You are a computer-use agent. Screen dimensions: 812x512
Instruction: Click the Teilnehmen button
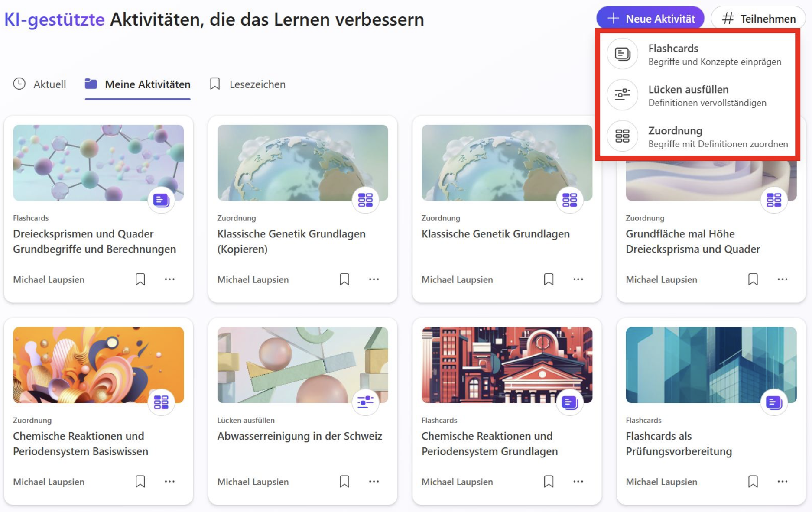click(758, 19)
